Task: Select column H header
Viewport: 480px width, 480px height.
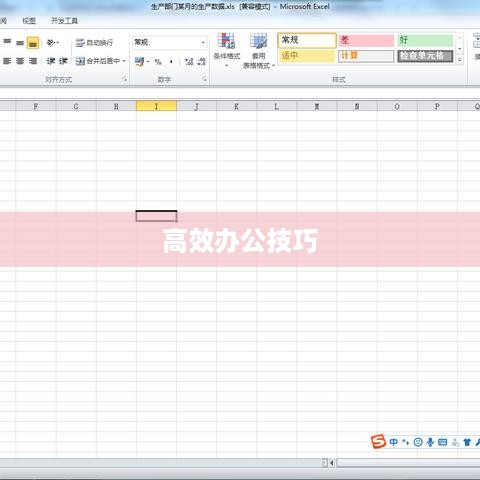Action: [116, 106]
